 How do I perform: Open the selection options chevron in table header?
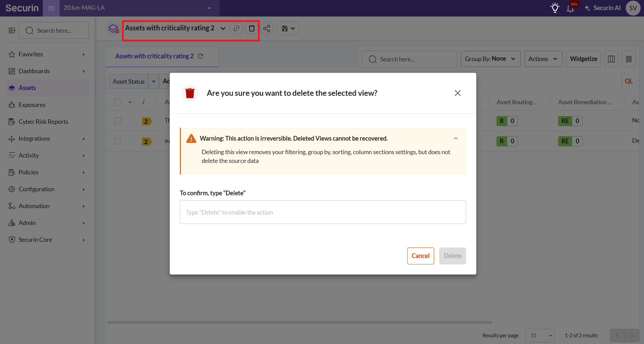point(130,102)
